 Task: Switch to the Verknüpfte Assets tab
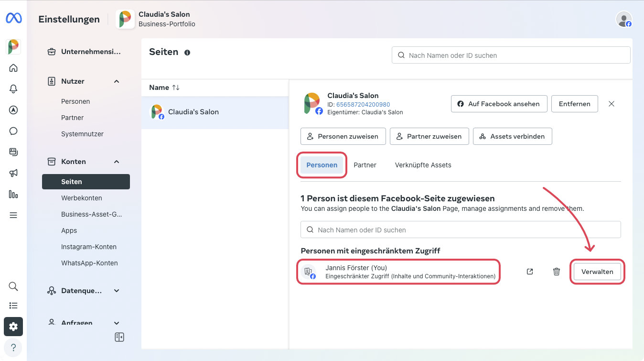coord(423,165)
